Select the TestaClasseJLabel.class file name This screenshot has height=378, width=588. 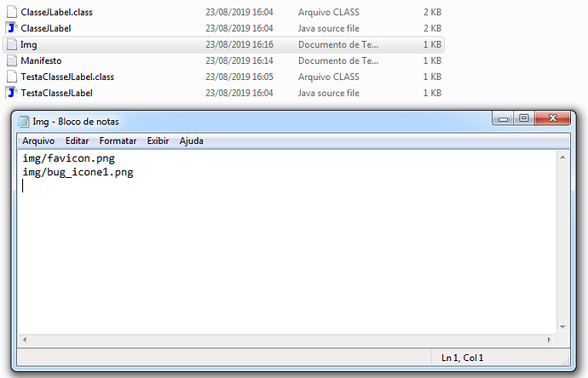point(67,77)
